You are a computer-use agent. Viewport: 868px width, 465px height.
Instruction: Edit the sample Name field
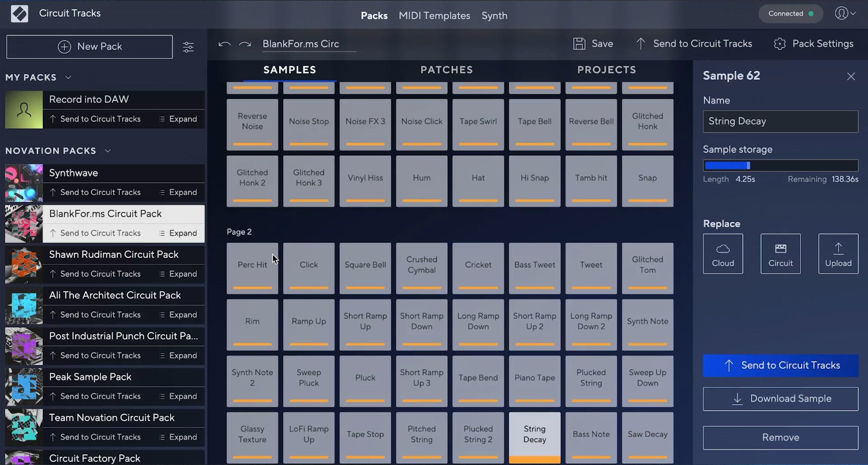780,121
